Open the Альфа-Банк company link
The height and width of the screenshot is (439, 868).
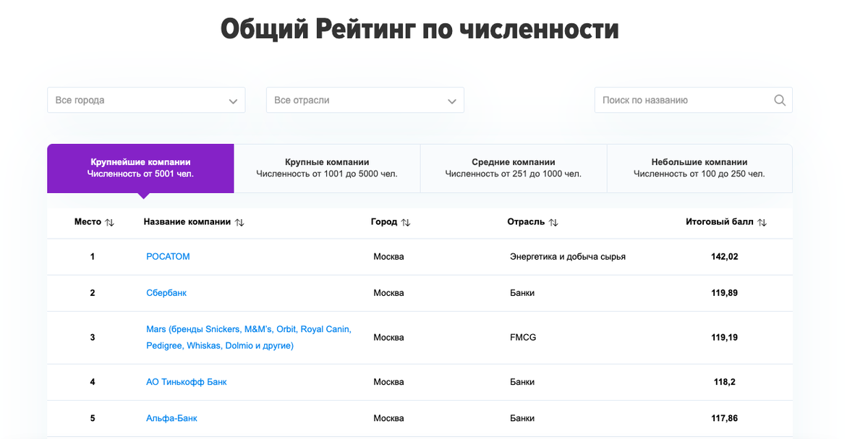(x=171, y=418)
